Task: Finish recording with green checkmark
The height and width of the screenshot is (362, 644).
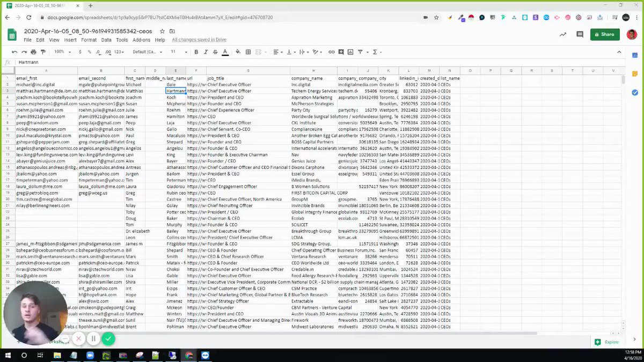Action: point(108,338)
